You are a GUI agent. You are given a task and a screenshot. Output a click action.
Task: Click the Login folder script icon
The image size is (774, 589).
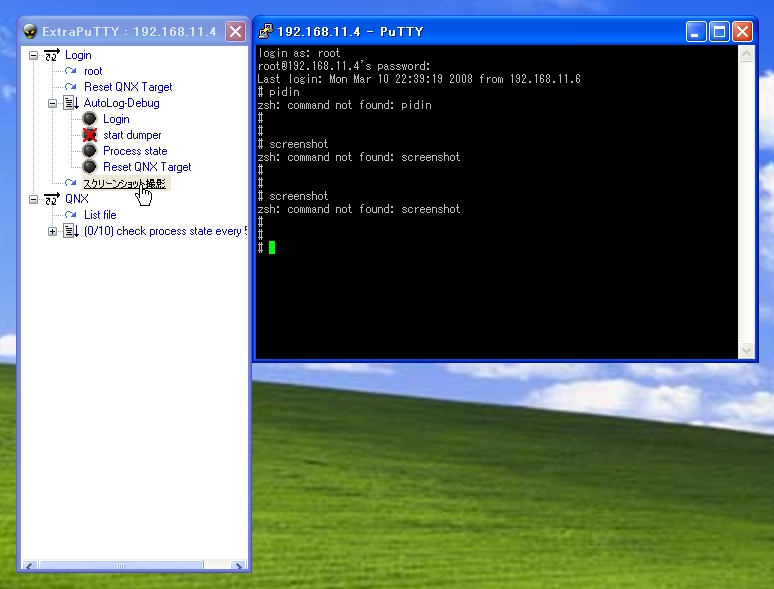pyautogui.click(x=52, y=55)
